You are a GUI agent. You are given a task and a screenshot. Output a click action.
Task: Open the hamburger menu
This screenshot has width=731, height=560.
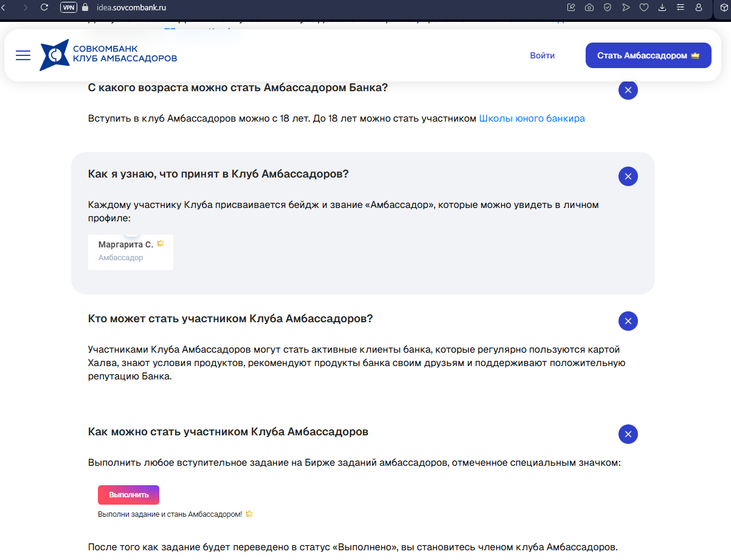click(x=23, y=55)
